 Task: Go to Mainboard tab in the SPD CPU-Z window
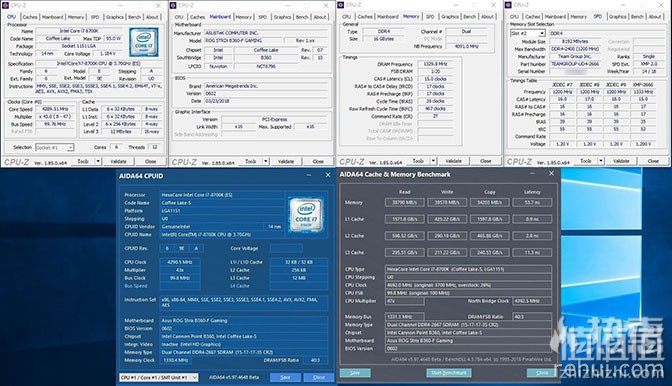555,17
